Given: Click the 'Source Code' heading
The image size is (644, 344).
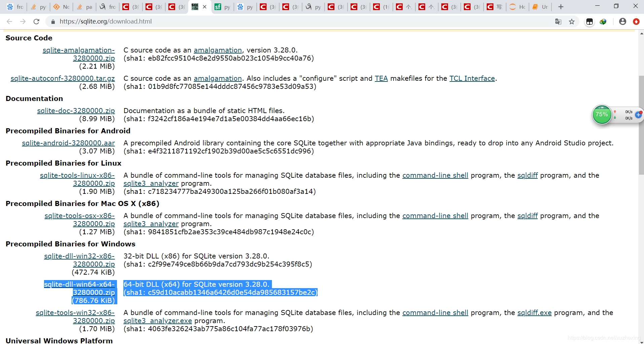Looking at the screenshot, I should pyautogui.click(x=29, y=38).
